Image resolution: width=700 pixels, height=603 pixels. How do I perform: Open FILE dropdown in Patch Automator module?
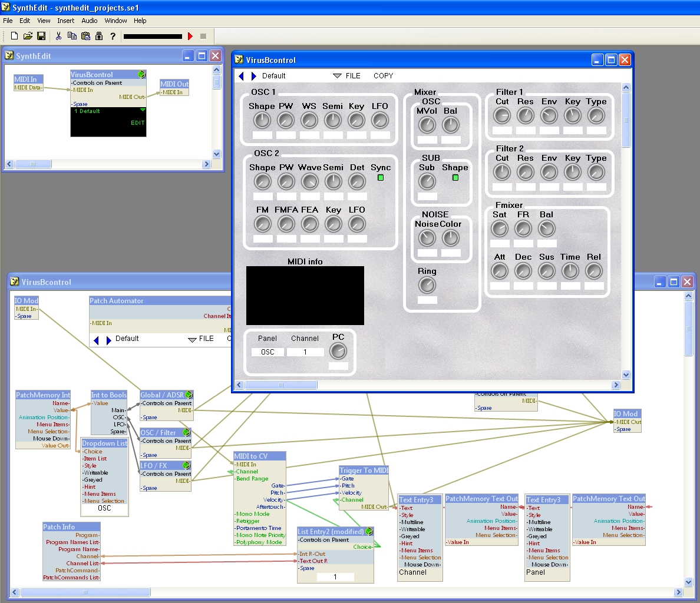201,339
